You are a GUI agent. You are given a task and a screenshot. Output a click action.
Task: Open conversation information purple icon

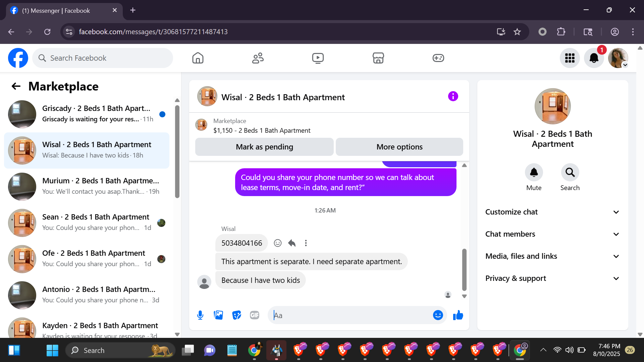pyautogui.click(x=453, y=97)
